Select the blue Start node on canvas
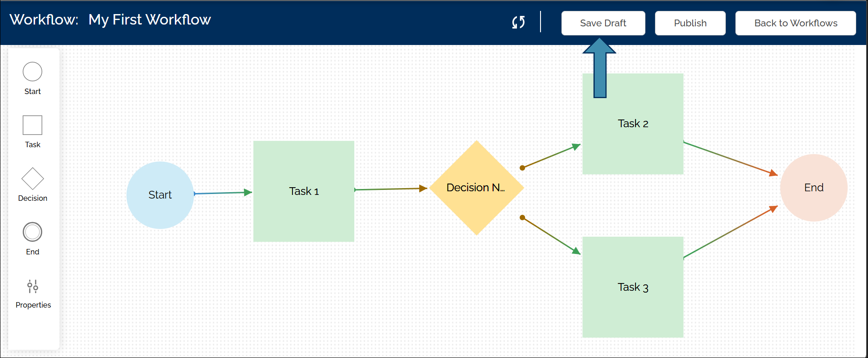Screen dimensions: 868x358 click(160, 195)
